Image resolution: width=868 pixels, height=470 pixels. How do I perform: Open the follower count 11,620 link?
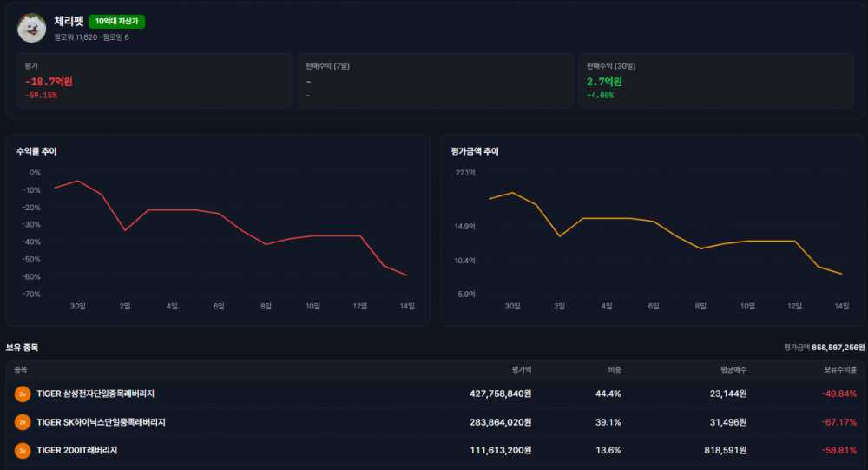click(x=76, y=37)
